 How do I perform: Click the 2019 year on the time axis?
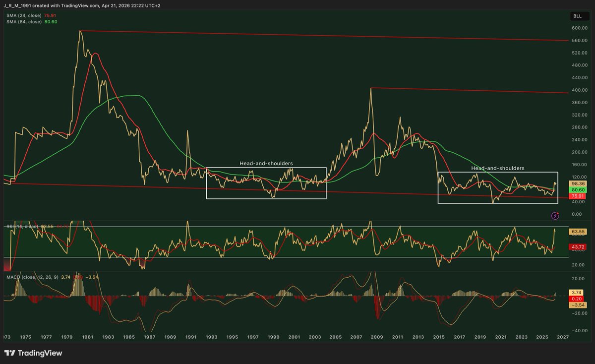pos(480,337)
